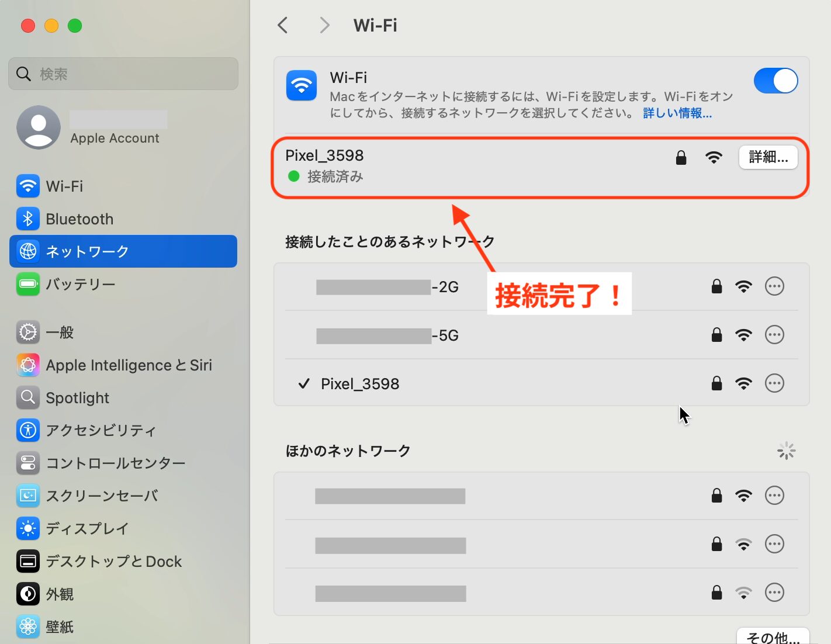
Task: Select the ネットワーク sidebar item
Action: click(x=123, y=251)
